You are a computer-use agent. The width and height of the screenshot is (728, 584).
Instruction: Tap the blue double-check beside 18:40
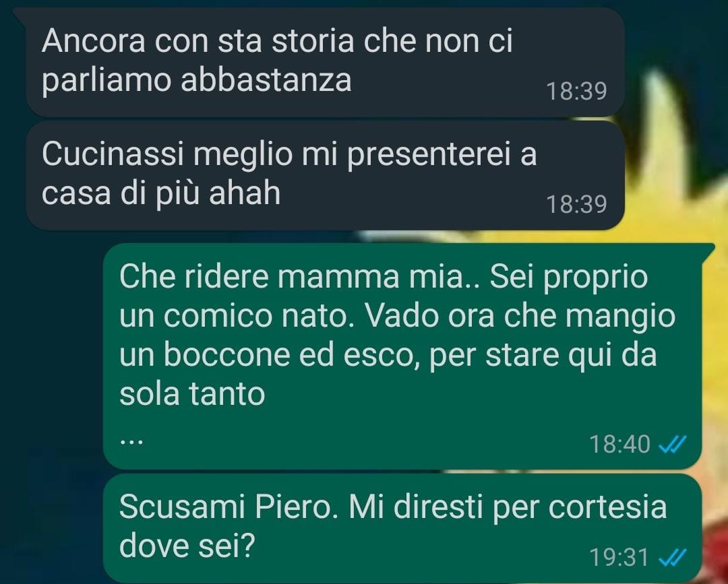pos(672,445)
